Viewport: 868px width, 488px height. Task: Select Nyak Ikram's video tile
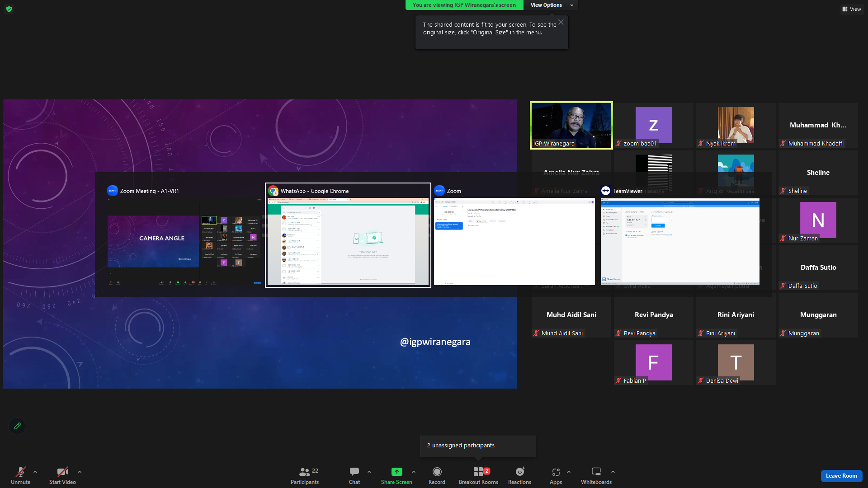click(x=736, y=125)
